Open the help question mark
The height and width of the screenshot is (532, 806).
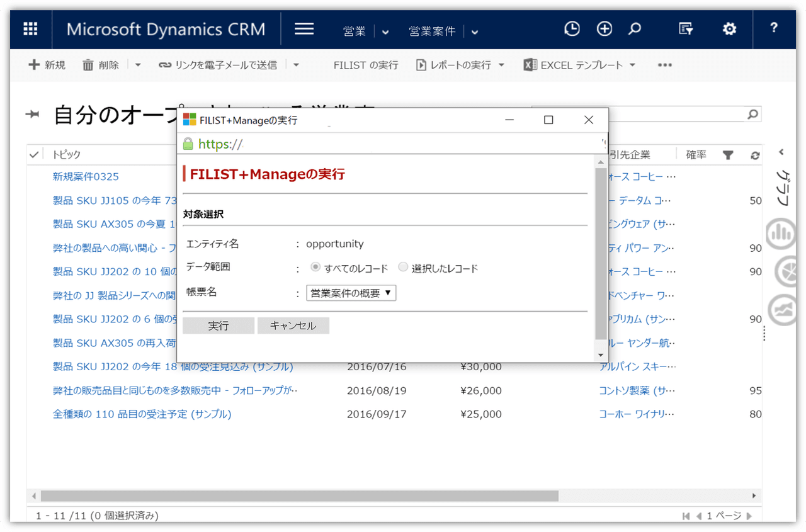click(774, 28)
